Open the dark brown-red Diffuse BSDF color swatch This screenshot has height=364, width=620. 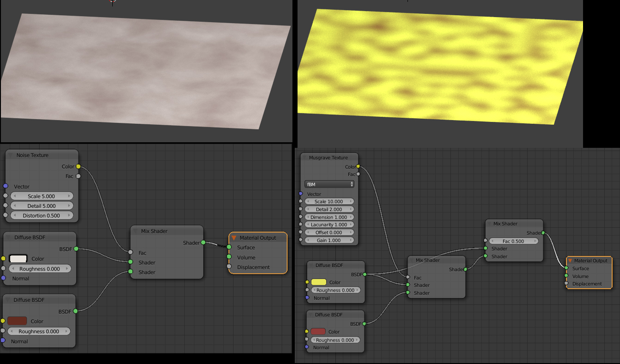pyautogui.click(x=17, y=321)
